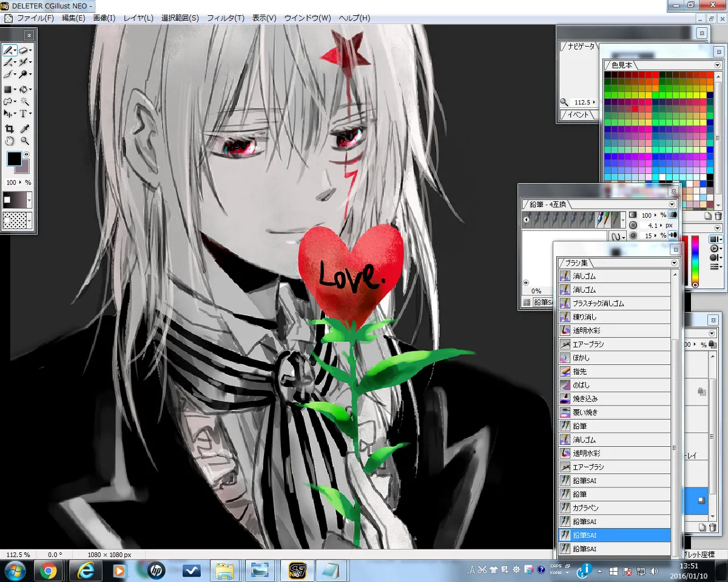728x582 pixels.
Task: Click the rainbow hue slider strip
Action: click(x=695, y=261)
